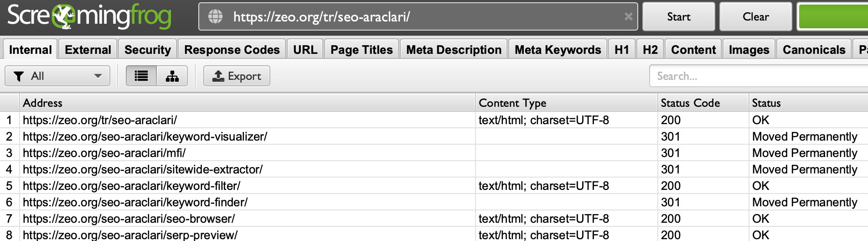The height and width of the screenshot is (241, 868).
Task: Start the crawl
Action: [x=679, y=16]
